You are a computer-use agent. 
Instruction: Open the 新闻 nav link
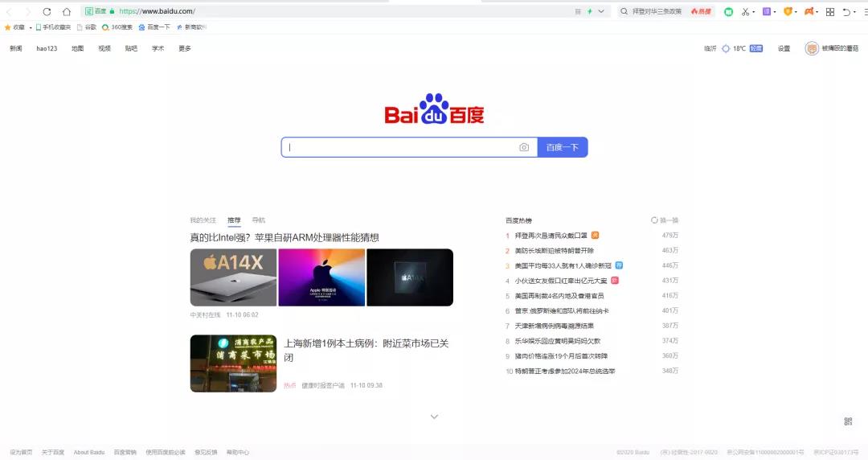[16, 49]
